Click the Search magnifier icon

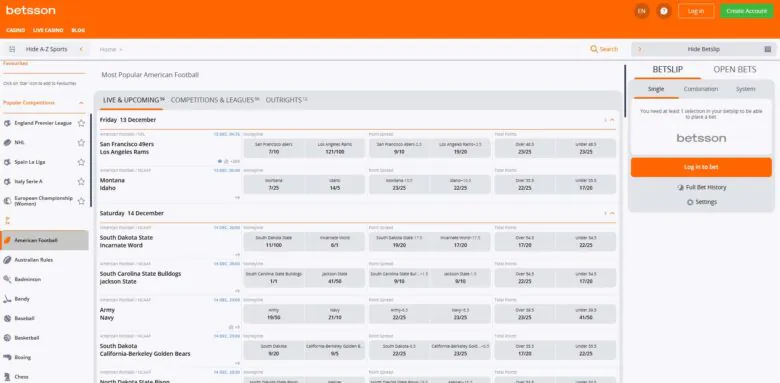point(593,49)
